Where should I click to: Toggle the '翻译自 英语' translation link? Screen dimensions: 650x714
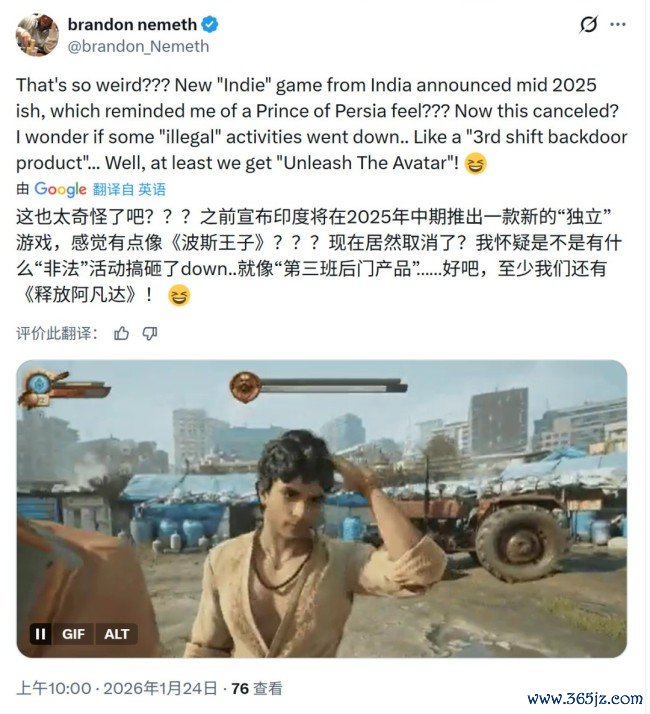(x=129, y=189)
